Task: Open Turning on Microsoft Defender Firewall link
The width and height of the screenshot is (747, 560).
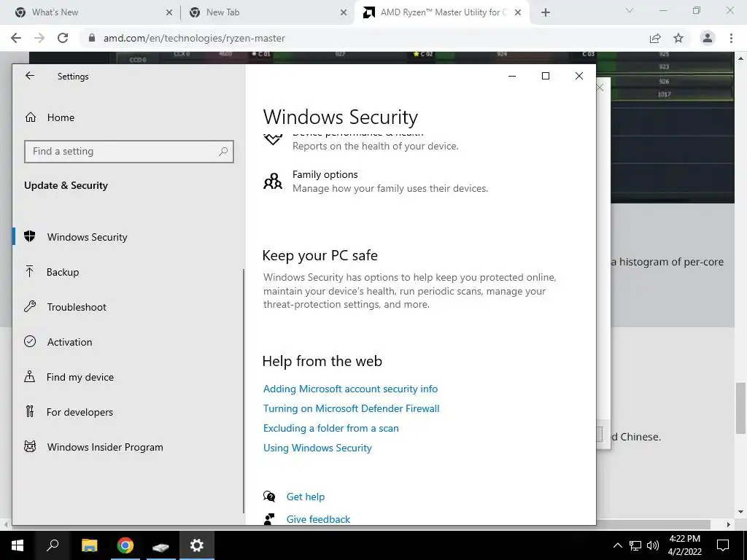Action: point(351,408)
